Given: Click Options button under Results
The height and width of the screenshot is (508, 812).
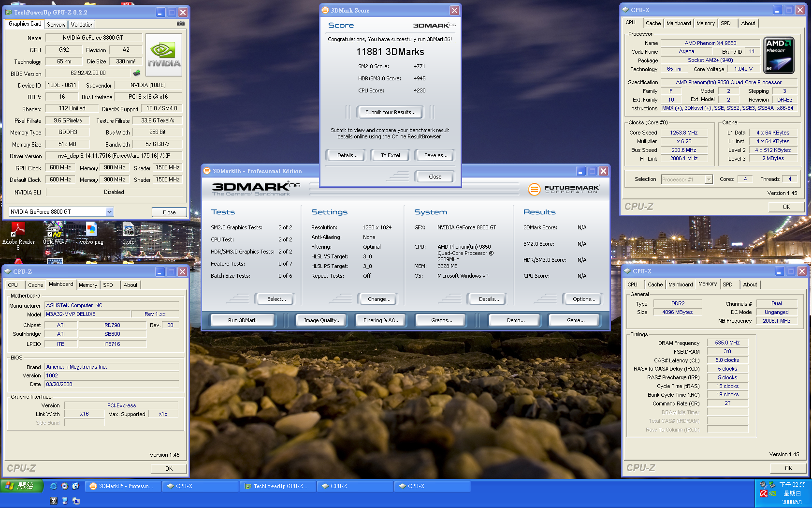Looking at the screenshot, I should click(x=583, y=299).
